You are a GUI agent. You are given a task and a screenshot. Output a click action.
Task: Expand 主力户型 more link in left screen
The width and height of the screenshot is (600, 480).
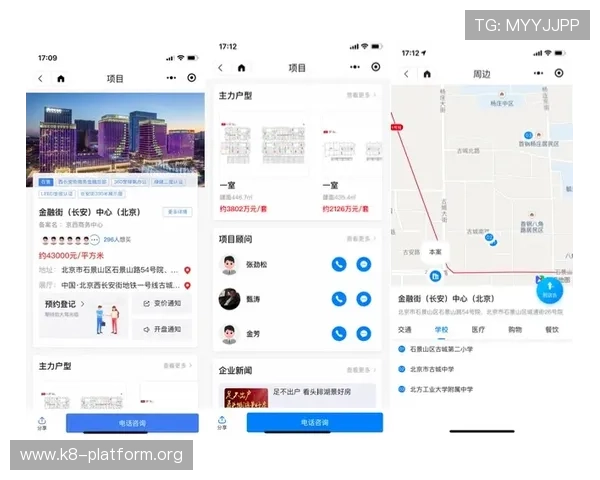(178, 366)
